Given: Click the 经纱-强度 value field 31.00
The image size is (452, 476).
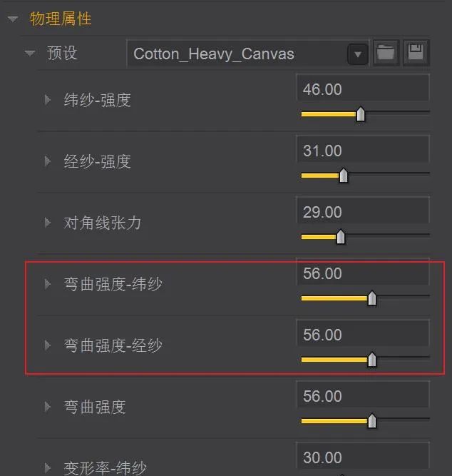Looking at the screenshot, I should [363, 150].
